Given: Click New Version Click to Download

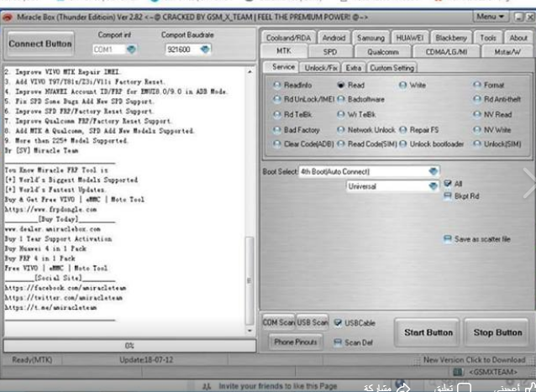Looking at the screenshot, I should coord(474,359).
